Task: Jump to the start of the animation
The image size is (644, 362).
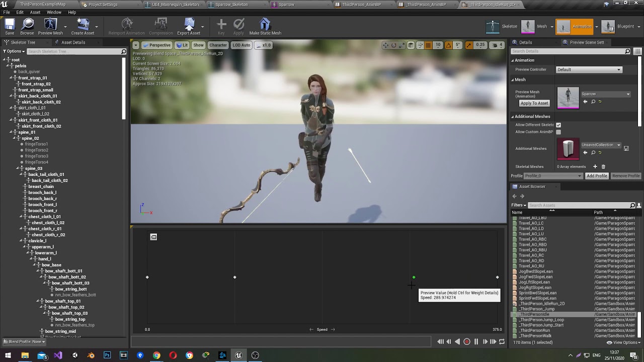Action: click(440, 342)
